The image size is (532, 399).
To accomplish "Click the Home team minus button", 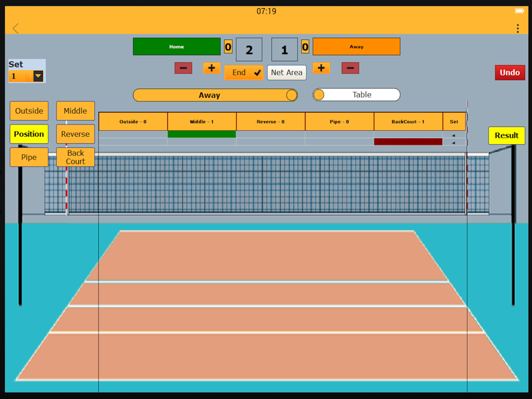I will (183, 68).
